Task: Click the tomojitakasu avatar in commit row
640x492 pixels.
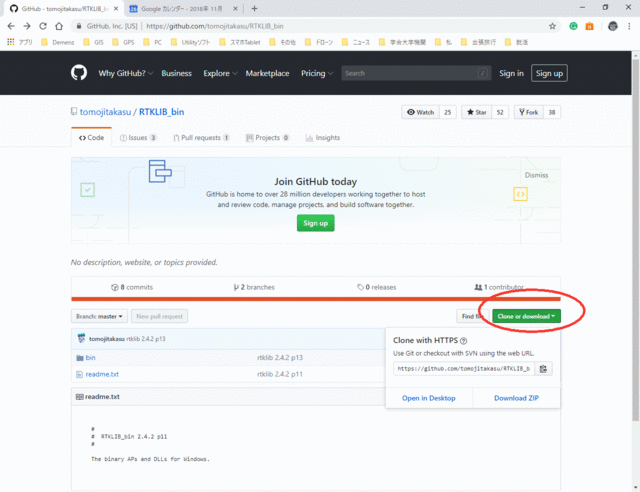Action: (81, 338)
